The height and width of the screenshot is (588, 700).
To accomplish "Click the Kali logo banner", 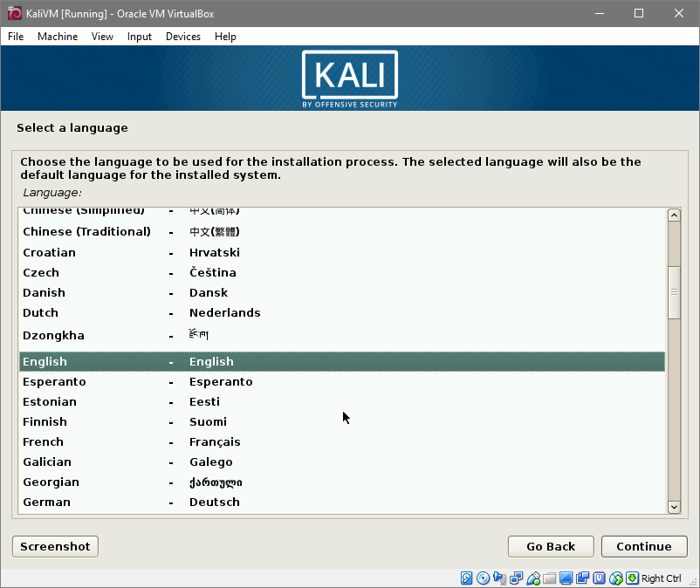I will [x=350, y=79].
